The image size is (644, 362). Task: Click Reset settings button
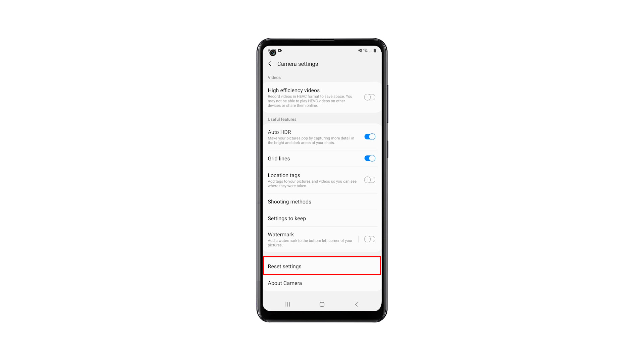click(x=322, y=266)
